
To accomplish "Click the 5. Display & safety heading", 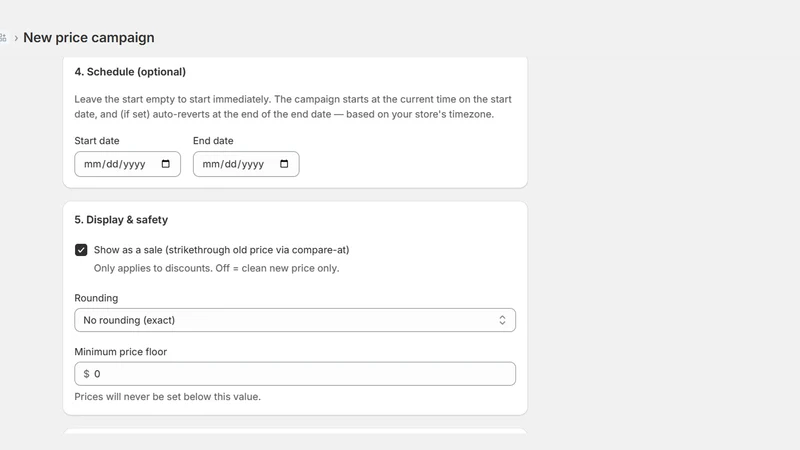I will pyautogui.click(x=121, y=220).
